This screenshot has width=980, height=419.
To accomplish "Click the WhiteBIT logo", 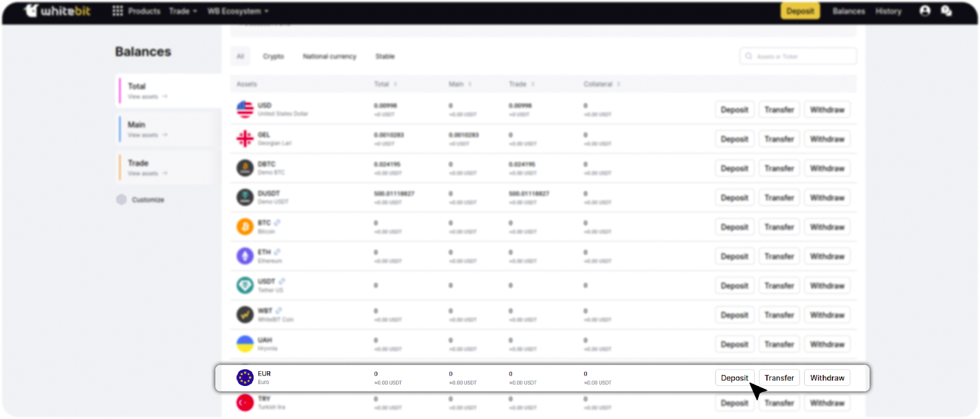I will [x=57, y=11].
